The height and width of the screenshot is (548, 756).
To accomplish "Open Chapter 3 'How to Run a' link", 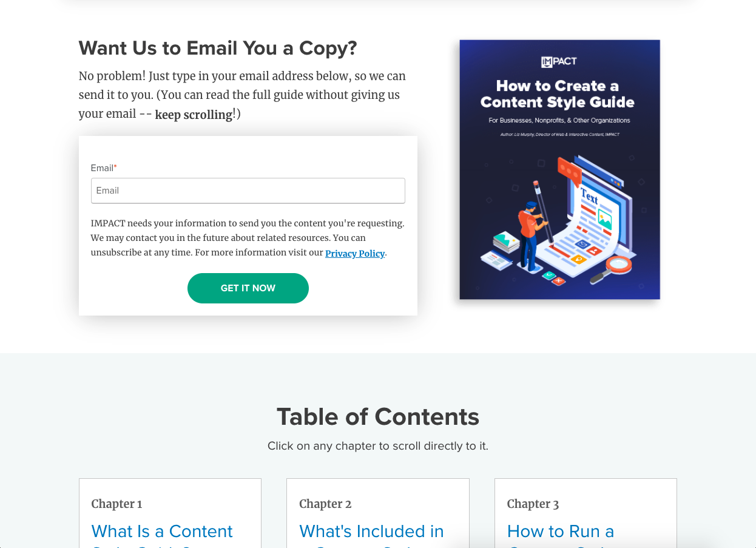I will click(x=561, y=531).
